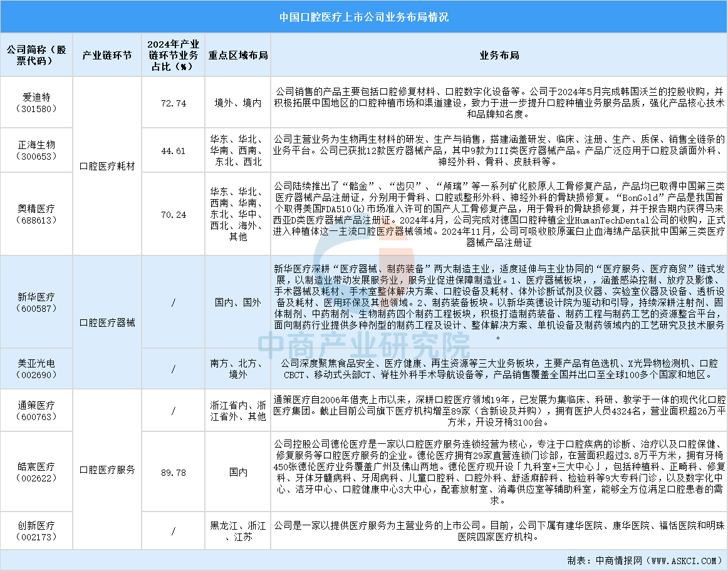
Task: Select the 产业链环节 column header
Action: (x=107, y=55)
